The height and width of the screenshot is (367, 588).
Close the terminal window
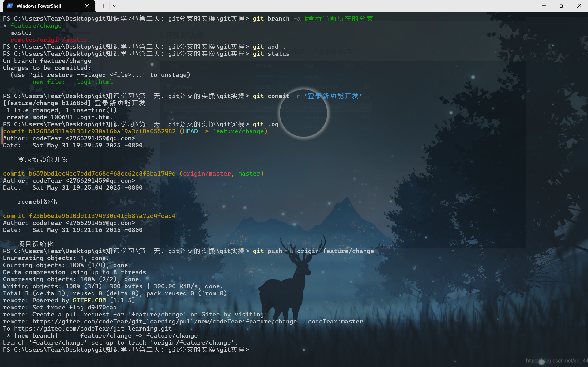click(579, 6)
